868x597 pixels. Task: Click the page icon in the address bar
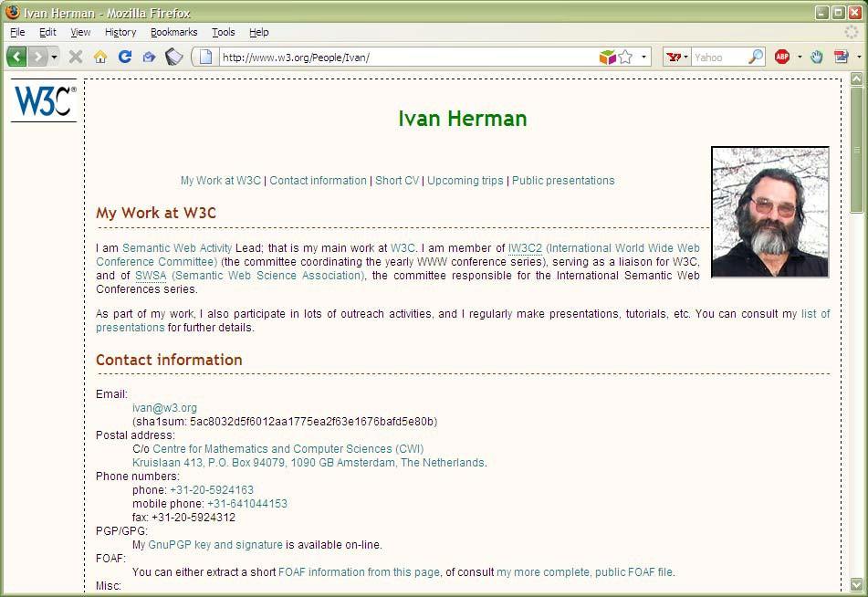click(x=206, y=57)
